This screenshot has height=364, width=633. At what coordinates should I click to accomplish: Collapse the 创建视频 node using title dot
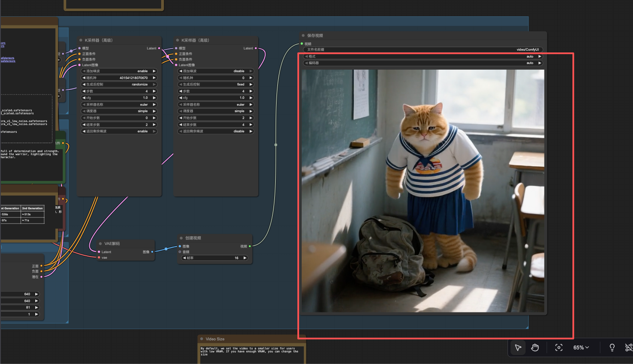[181, 238]
